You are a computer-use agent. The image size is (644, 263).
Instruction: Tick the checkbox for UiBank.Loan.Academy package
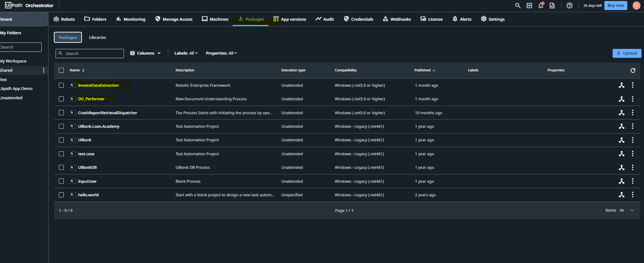(61, 126)
